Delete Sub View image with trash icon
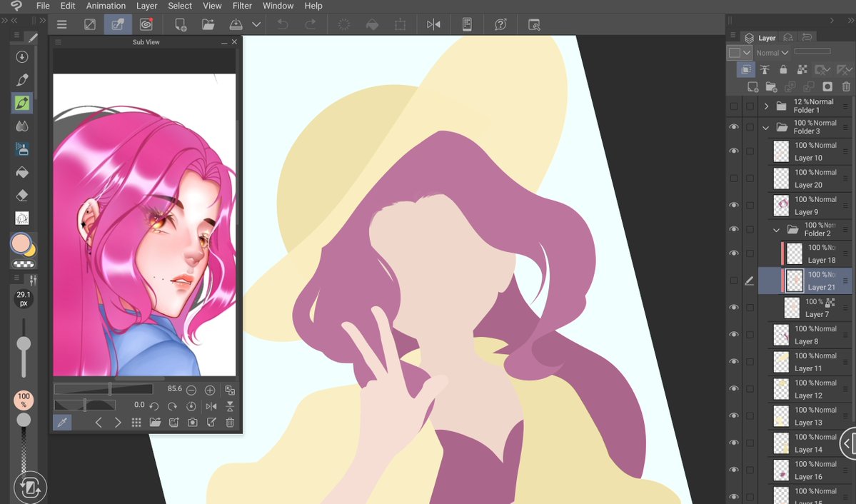Screen dimensions: 856x504 point(230,422)
